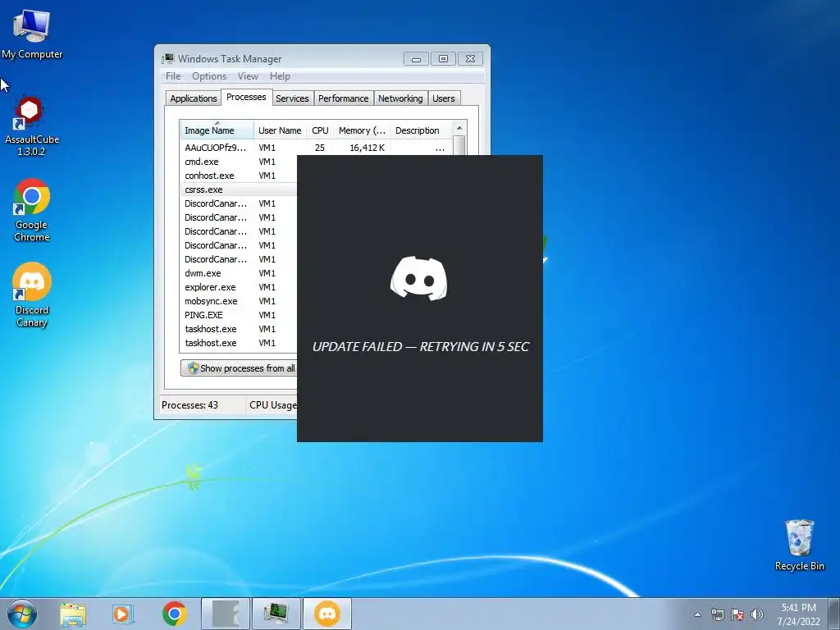Click the Discord logo in update window
Viewport: 840px width, 630px height.
coord(419,278)
